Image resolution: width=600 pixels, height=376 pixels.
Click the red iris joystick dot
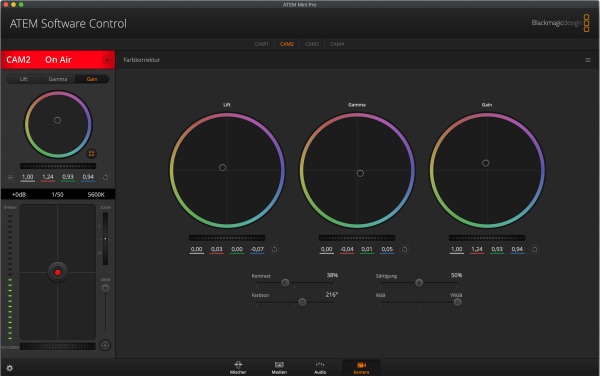tap(58, 272)
